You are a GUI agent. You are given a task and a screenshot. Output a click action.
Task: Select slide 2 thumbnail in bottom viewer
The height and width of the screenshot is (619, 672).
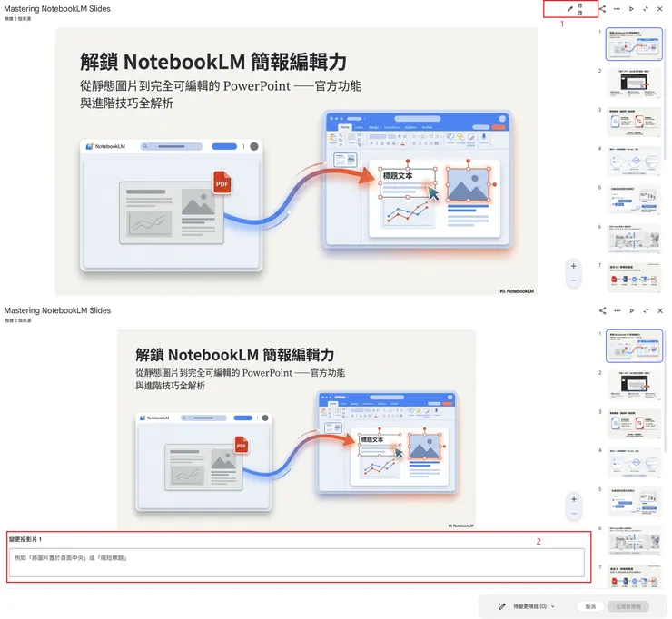pyautogui.click(x=634, y=385)
